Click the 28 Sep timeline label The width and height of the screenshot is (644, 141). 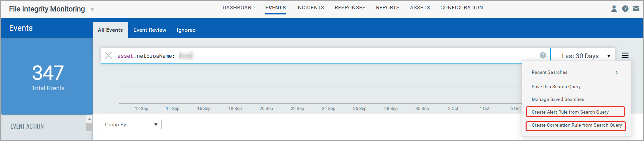(391, 109)
